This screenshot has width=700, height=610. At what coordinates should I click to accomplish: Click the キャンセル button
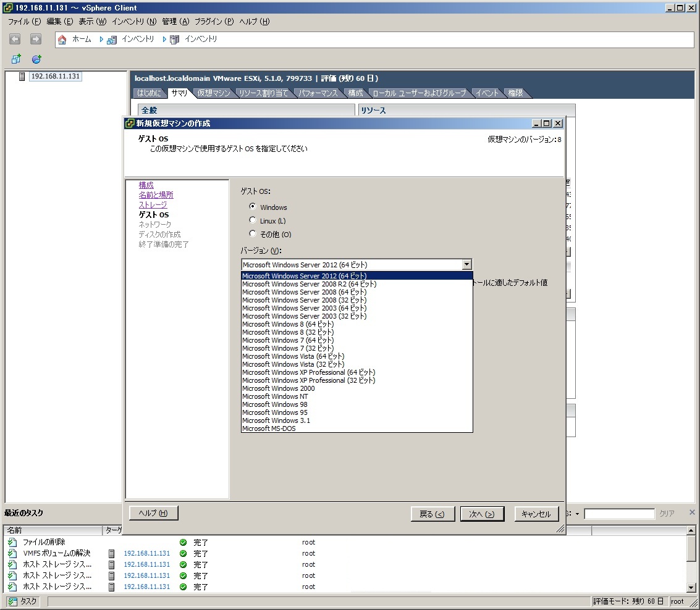536,514
